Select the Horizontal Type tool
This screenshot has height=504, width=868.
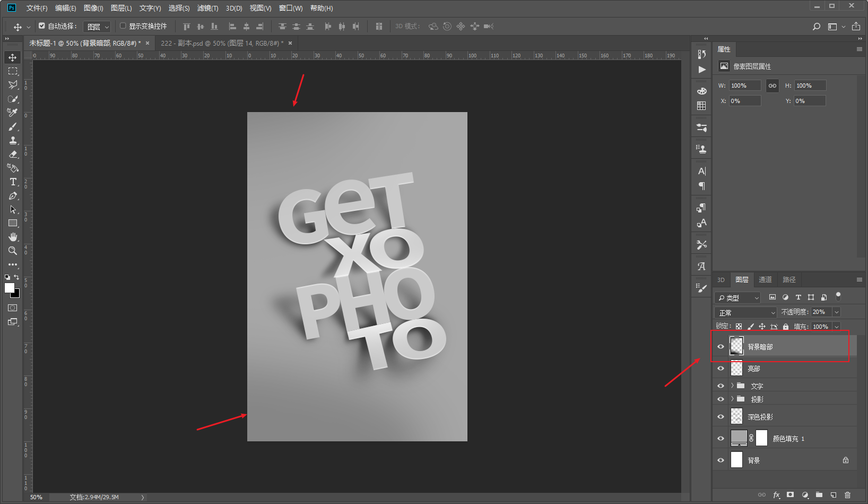[13, 182]
